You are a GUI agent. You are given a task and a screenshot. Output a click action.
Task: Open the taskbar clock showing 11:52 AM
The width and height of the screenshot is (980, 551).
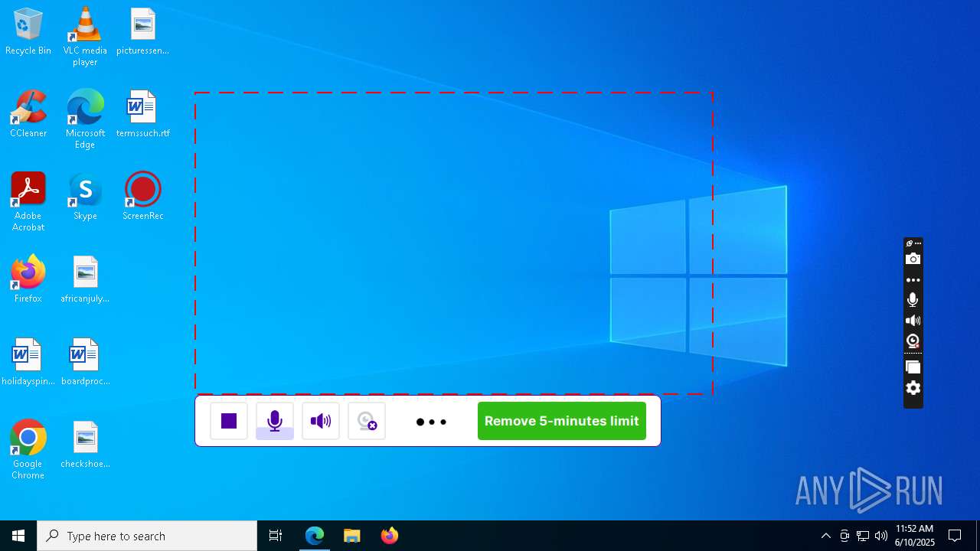914,536
